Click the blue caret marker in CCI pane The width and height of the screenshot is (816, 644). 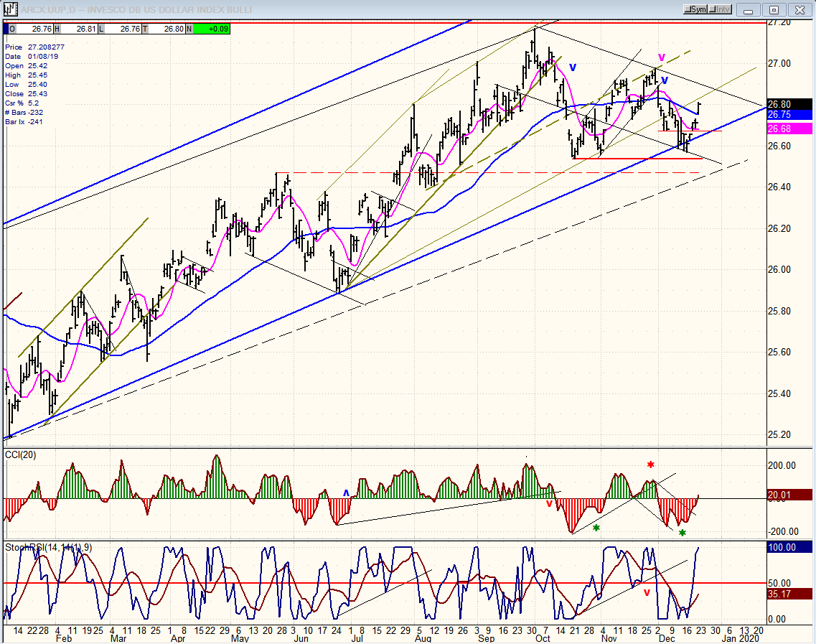click(x=346, y=493)
